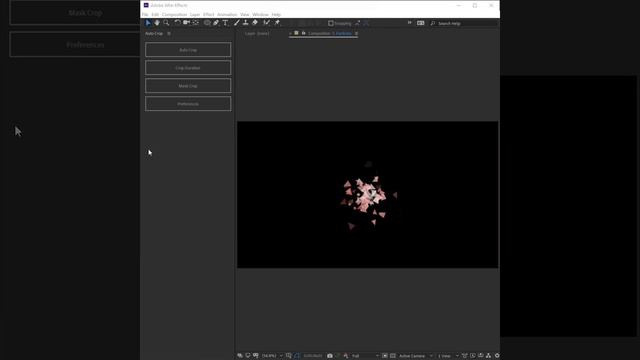Toggle mask and shape path visibility

tap(297, 356)
